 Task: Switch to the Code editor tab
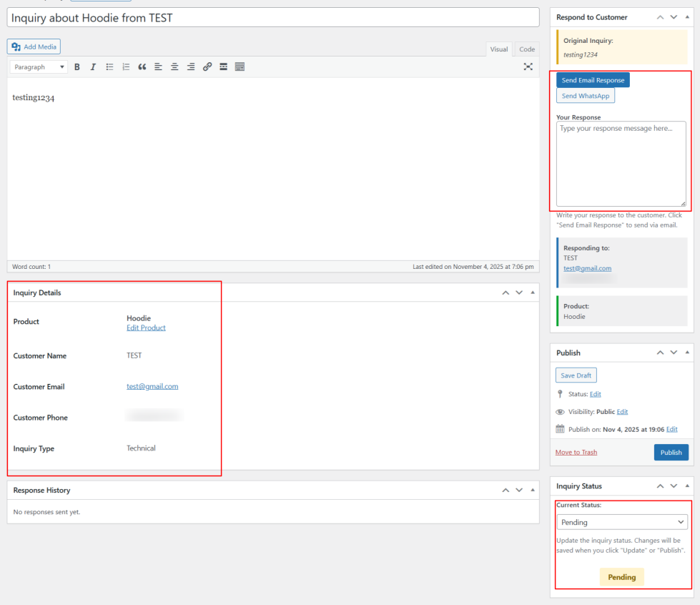click(526, 49)
